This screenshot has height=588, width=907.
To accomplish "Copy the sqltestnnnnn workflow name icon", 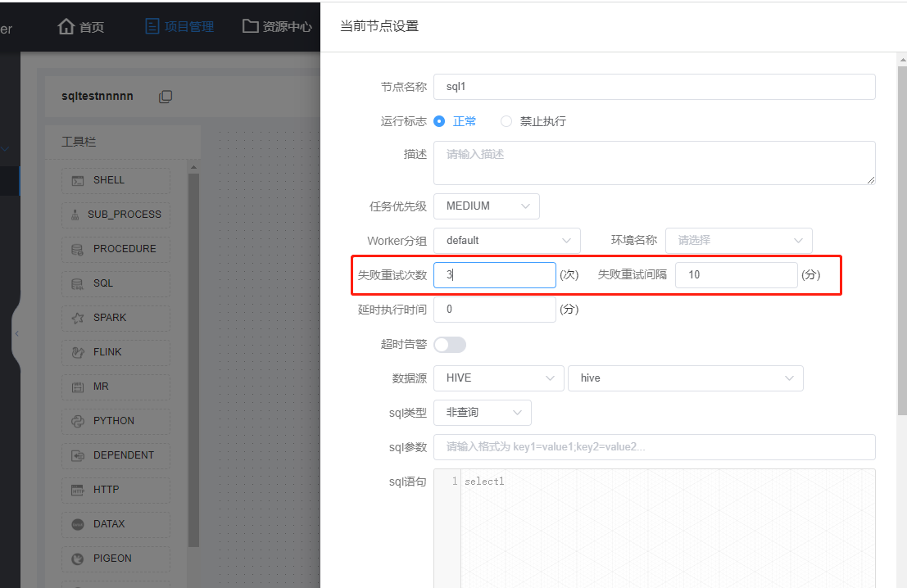I will click(x=166, y=97).
